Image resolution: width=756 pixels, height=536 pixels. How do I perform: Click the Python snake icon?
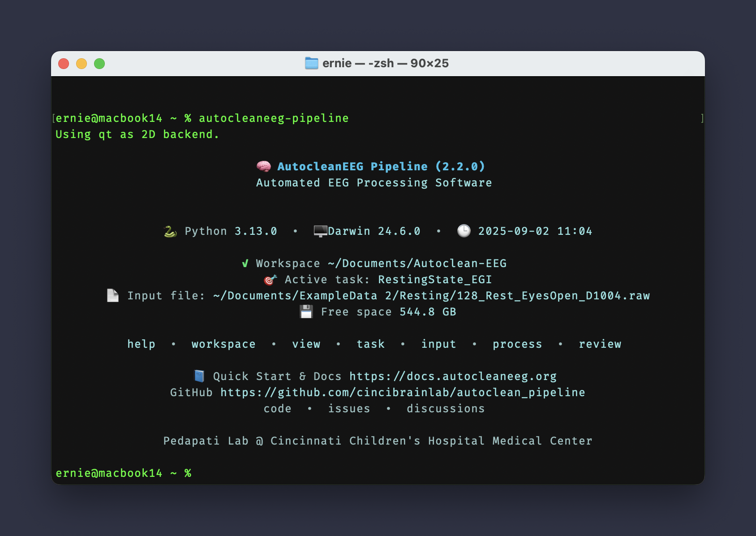[x=170, y=231]
